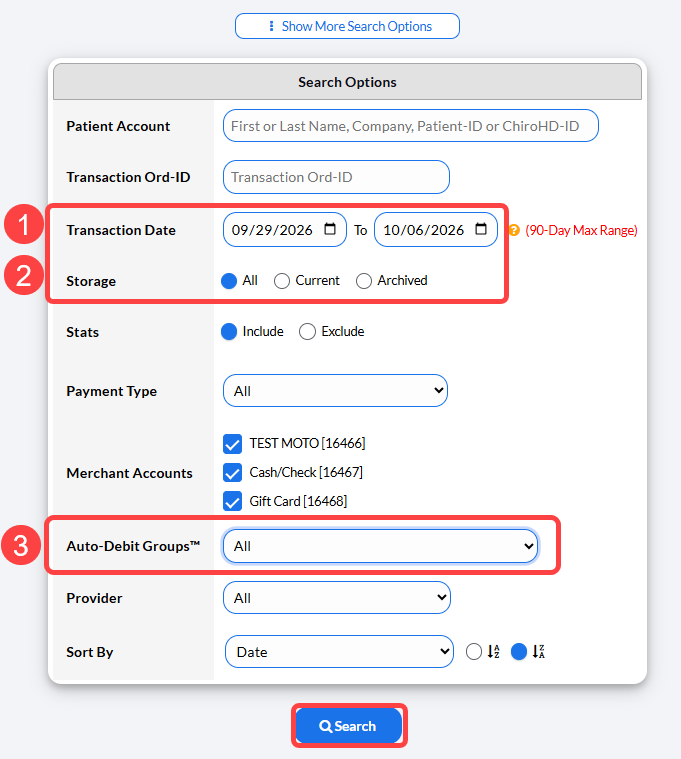Uncheck the TEST MOTO [16466] merchant account
Image resolution: width=681 pixels, height=759 pixels.
point(232,443)
